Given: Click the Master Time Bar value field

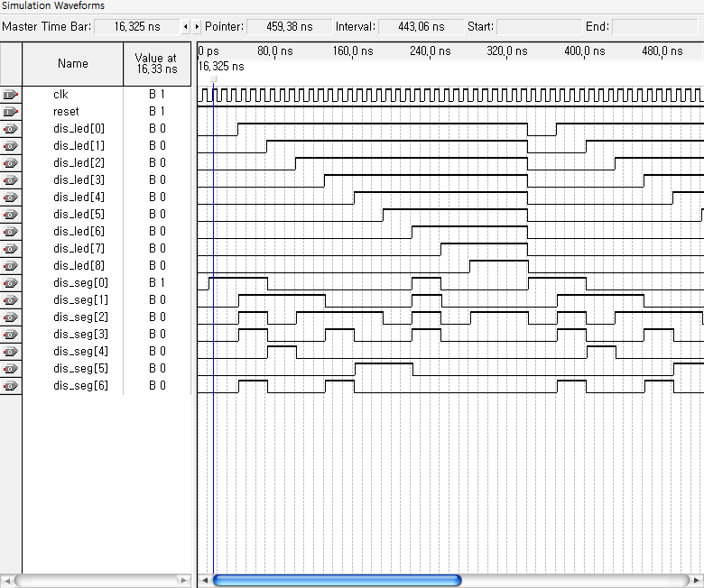Looking at the screenshot, I should coord(136,27).
